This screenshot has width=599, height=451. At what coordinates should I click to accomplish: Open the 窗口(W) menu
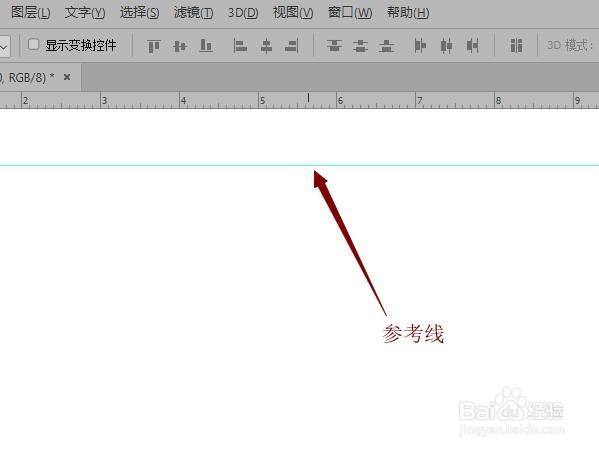350,13
